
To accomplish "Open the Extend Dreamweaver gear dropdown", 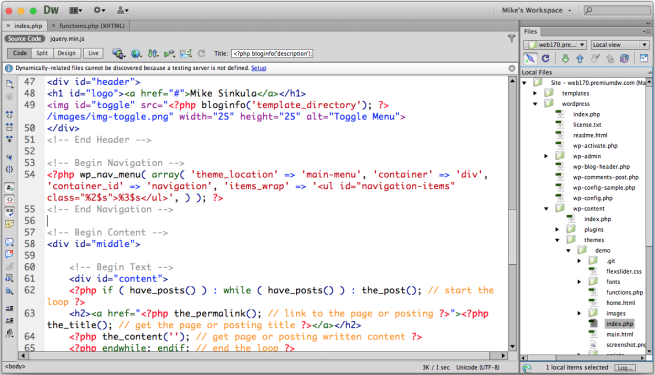I will 99,10.
